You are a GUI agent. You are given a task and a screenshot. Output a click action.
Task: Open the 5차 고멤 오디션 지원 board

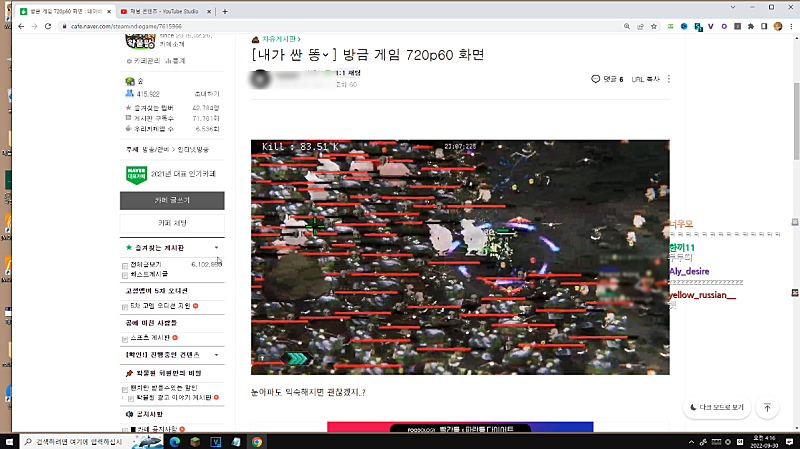point(160,306)
